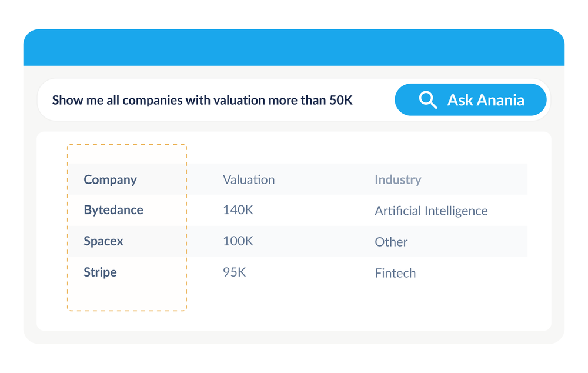
Task: Click the Spacex company cell
Action: point(103,241)
